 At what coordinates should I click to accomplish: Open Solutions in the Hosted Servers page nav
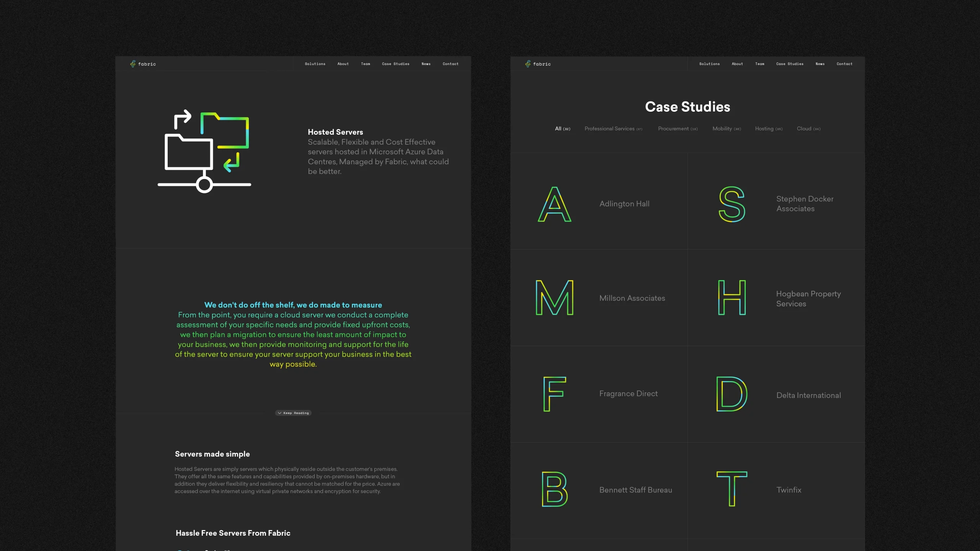(315, 64)
